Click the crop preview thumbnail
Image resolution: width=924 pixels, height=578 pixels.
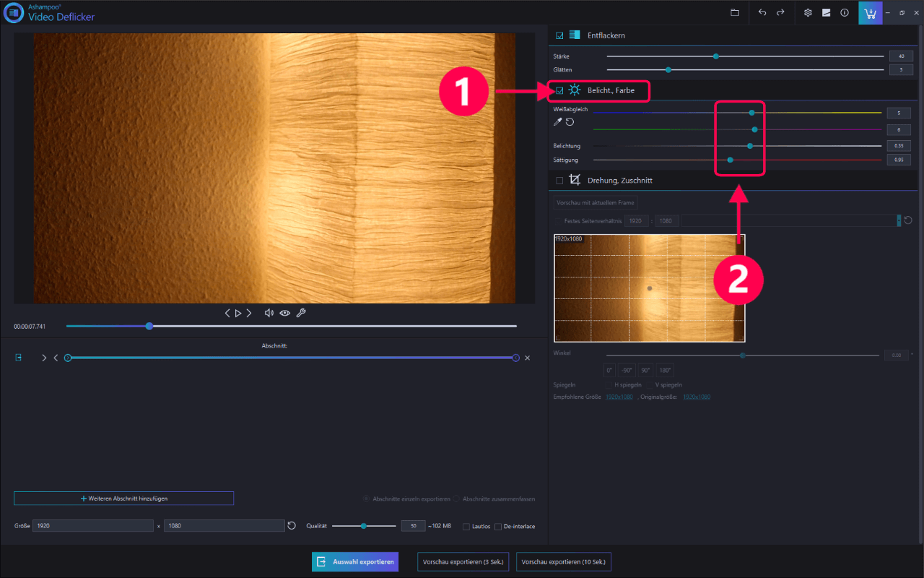(x=650, y=288)
